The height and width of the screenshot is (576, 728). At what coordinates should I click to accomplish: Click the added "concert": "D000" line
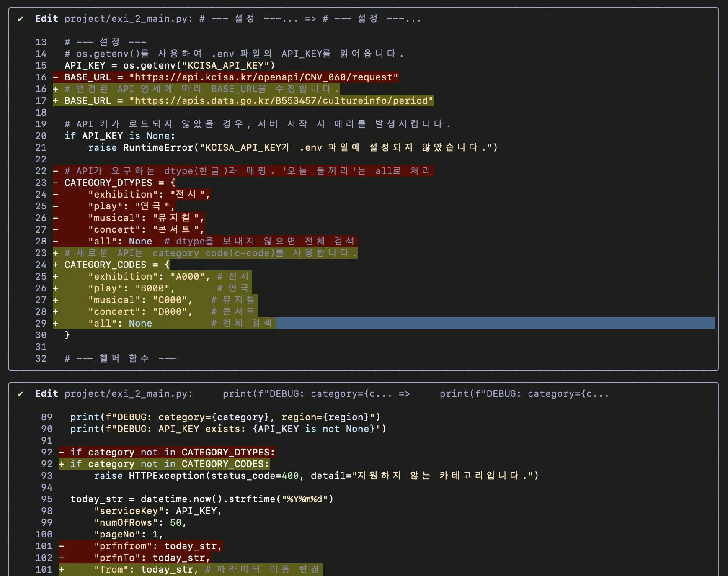[x=155, y=312]
